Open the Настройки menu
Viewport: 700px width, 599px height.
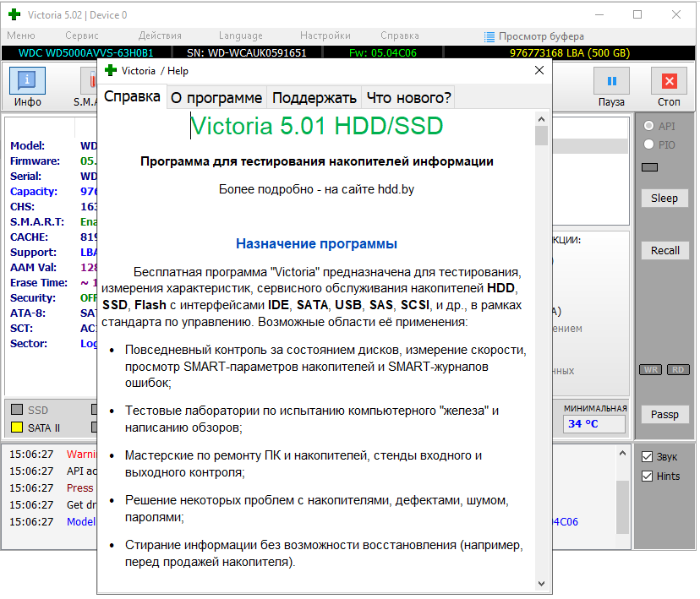325,35
